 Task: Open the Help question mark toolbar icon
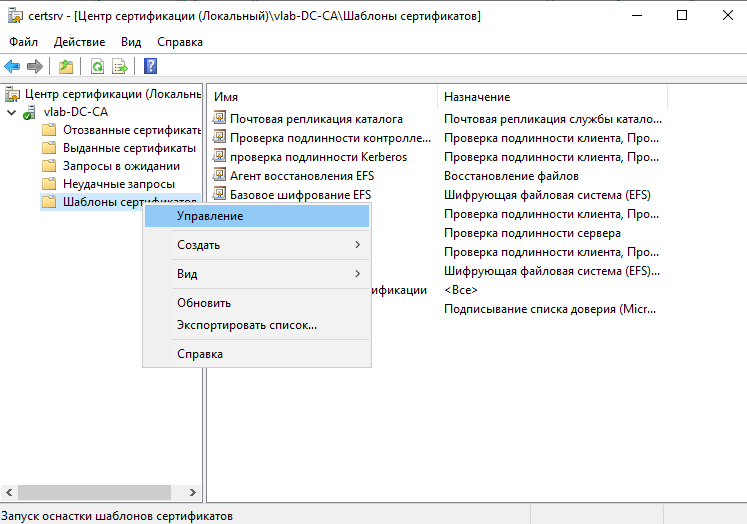(151, 66)
